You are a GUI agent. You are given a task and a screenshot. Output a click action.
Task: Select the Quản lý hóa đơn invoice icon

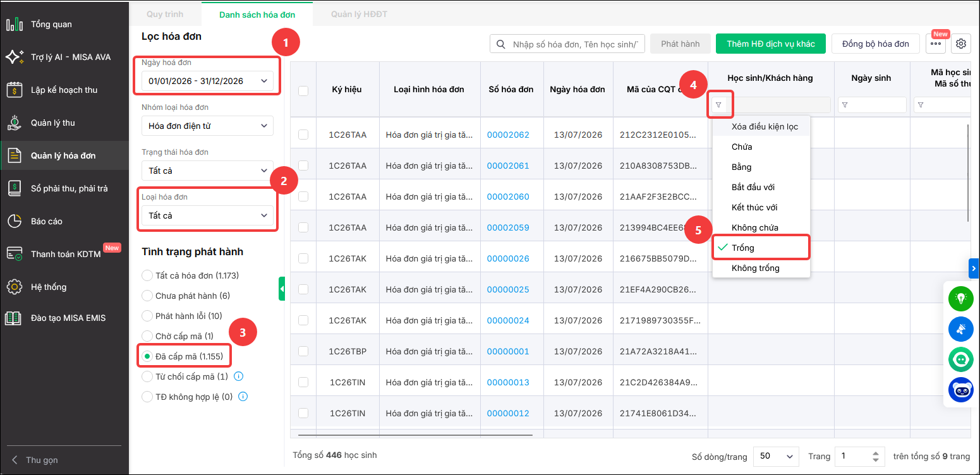click(x=14, y=156)
